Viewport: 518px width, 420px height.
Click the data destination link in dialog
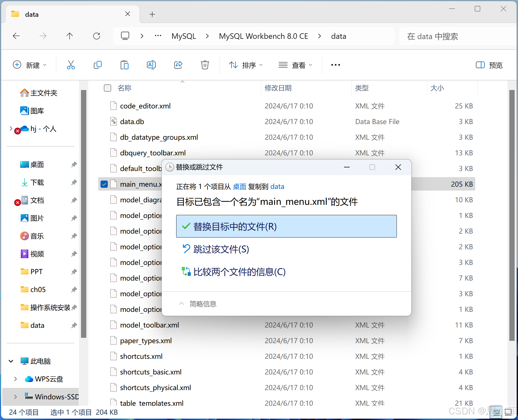click(277, 187)
